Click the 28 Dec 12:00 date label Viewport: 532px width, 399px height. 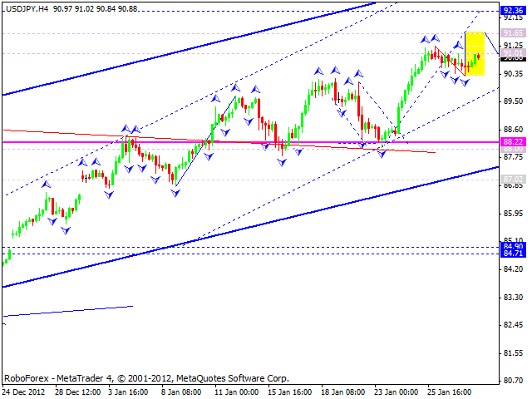[78, 392]
